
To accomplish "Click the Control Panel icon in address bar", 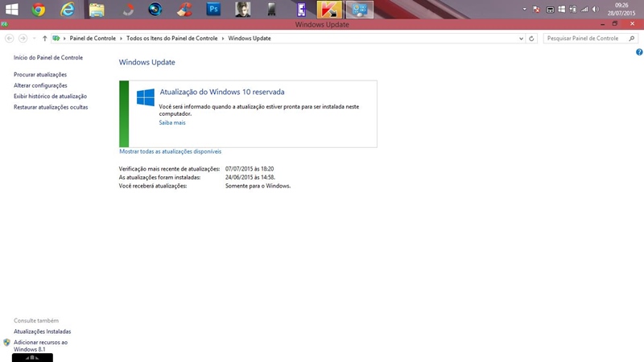I will click(56, 38).
